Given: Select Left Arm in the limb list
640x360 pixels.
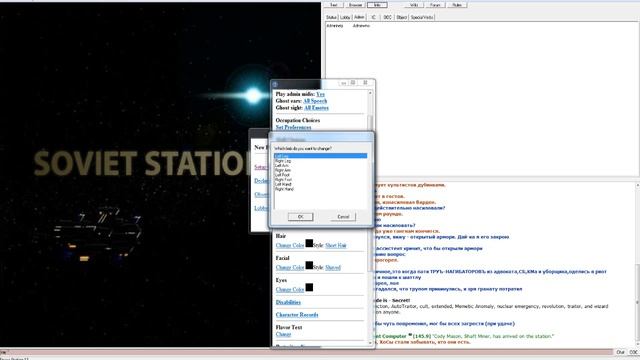Looking at the screenshot, I should coord(320,166).
